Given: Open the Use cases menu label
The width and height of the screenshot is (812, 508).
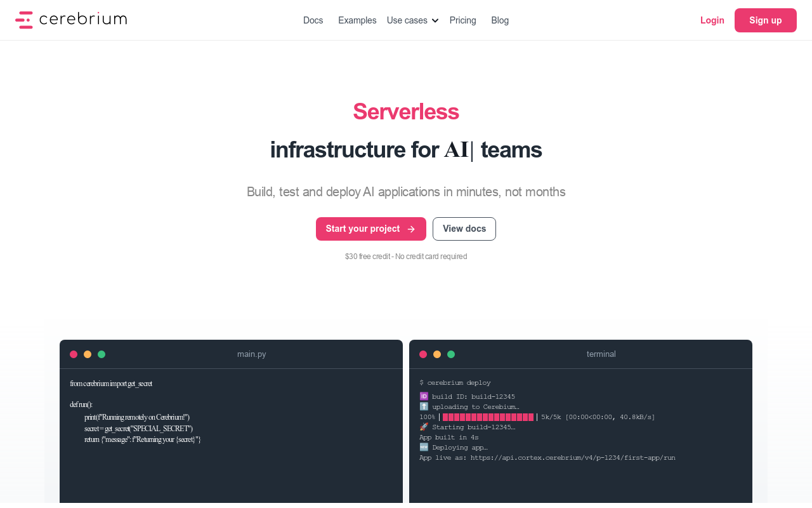Looking at the screenshot, I should pos(407,20).
